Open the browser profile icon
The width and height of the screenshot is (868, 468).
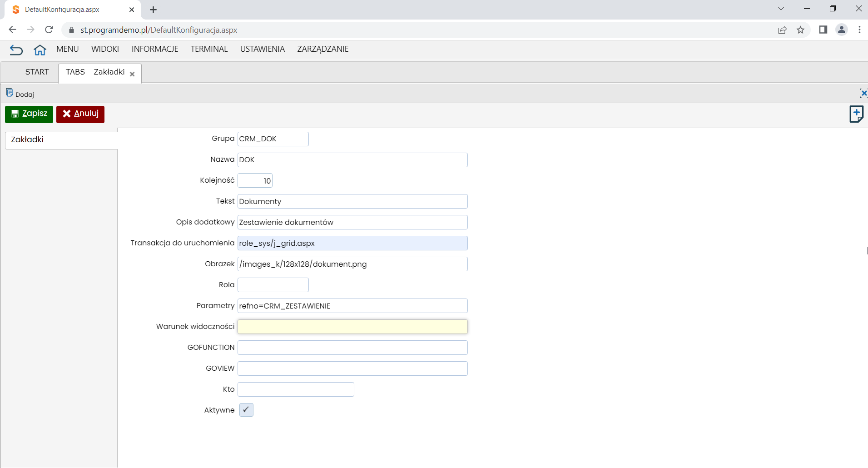tap(841, 30)
